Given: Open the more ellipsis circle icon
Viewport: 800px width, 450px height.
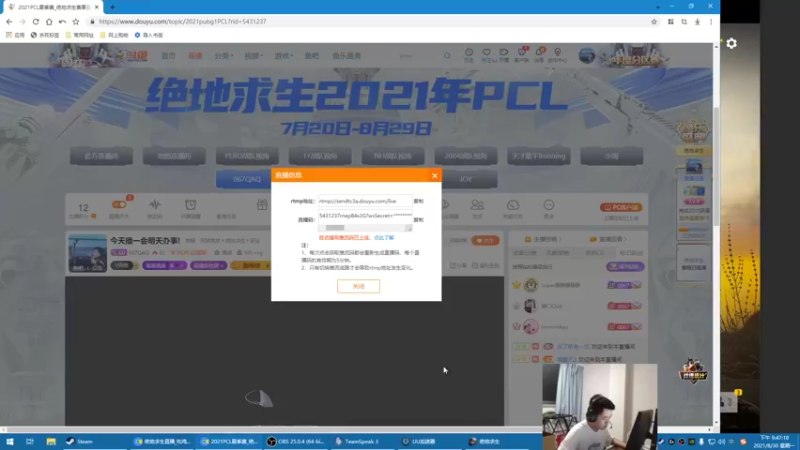Looking at the screenshot, I should (x=548, y=205).
